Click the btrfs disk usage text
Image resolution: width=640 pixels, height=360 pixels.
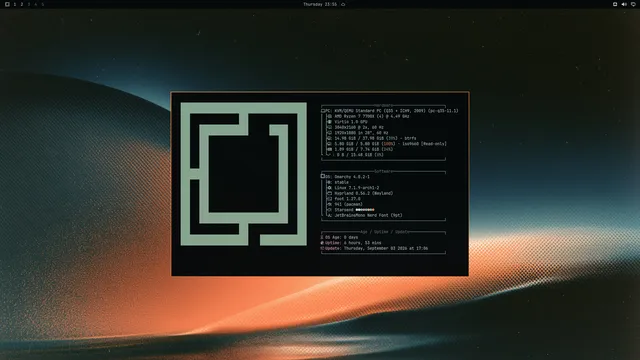point(376,138)
